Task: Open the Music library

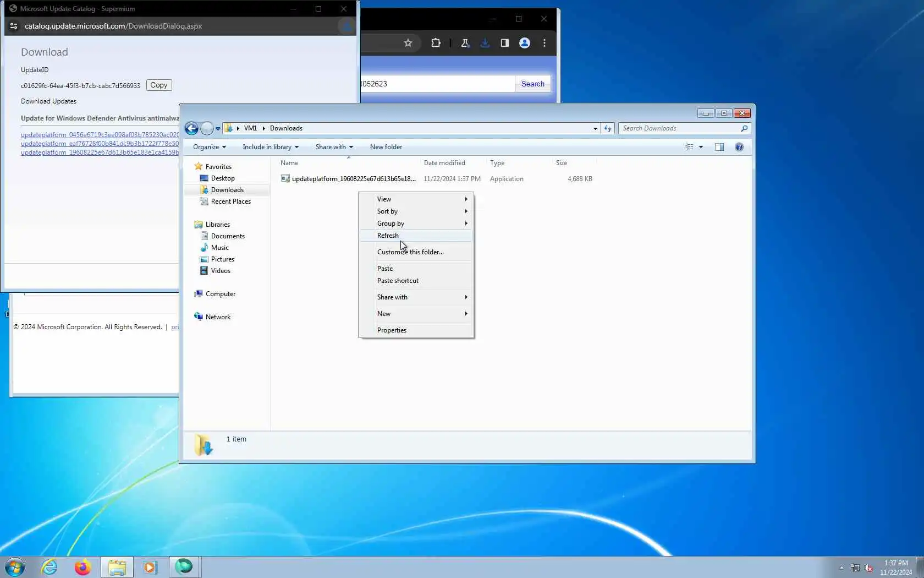Action: point(220,248)
